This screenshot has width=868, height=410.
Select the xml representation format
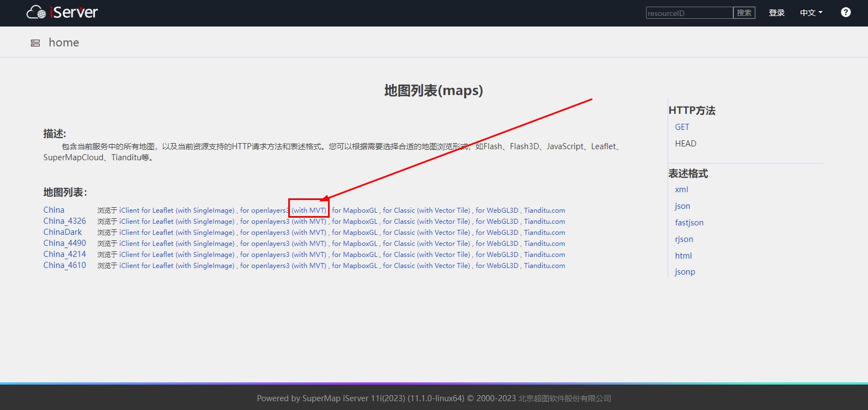(681, 190)
